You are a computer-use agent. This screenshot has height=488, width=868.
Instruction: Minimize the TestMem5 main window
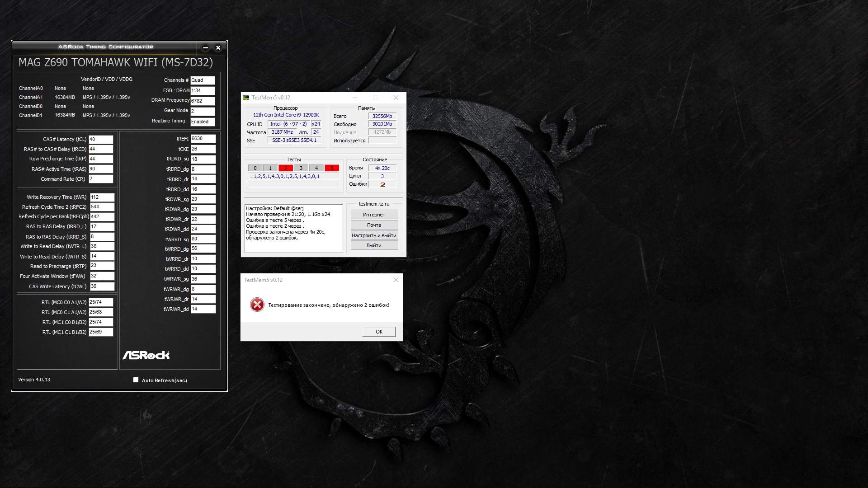point(355,98)
